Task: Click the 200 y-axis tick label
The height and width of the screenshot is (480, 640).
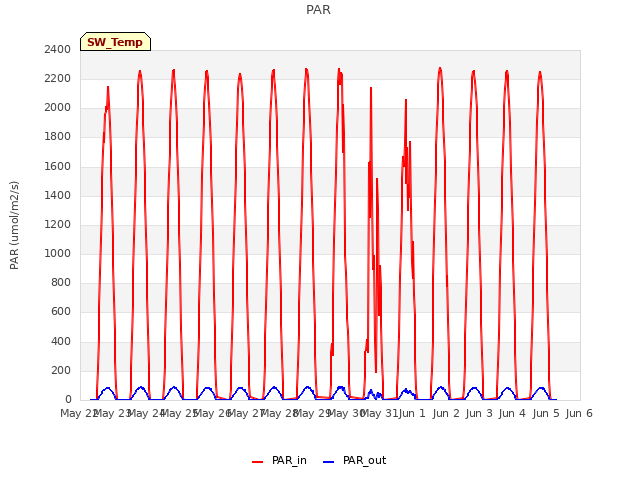Action: coord(61,370)
